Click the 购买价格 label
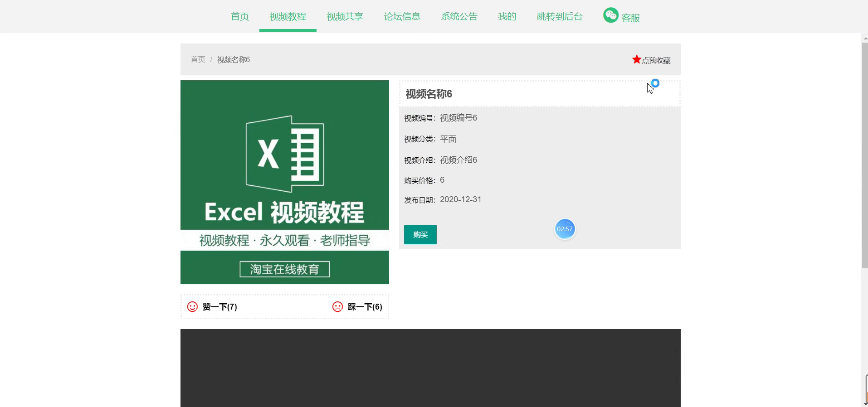Viewport: 868px width, 407px height. click(419, 180)
